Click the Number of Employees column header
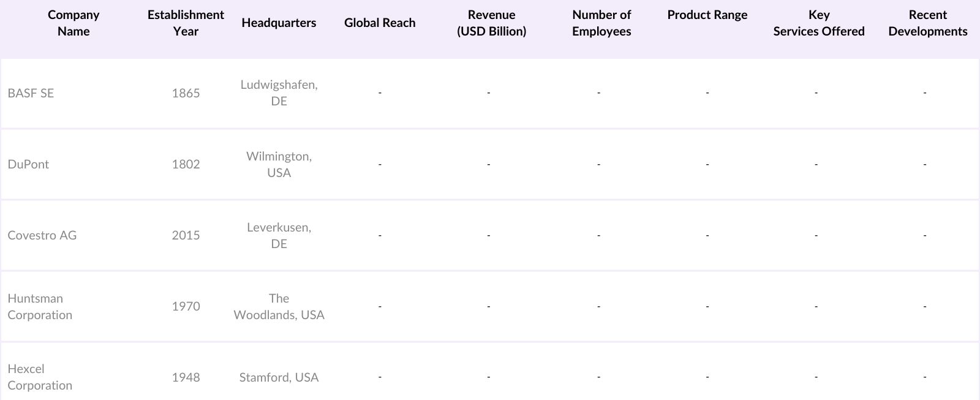980x400 pixels. pos(601,23)
